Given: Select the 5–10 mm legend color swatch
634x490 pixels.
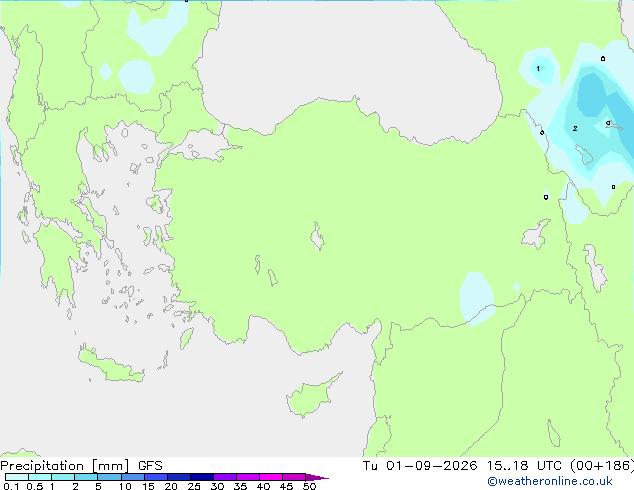Looking at the screenshot, I should (x=109, y=477).
